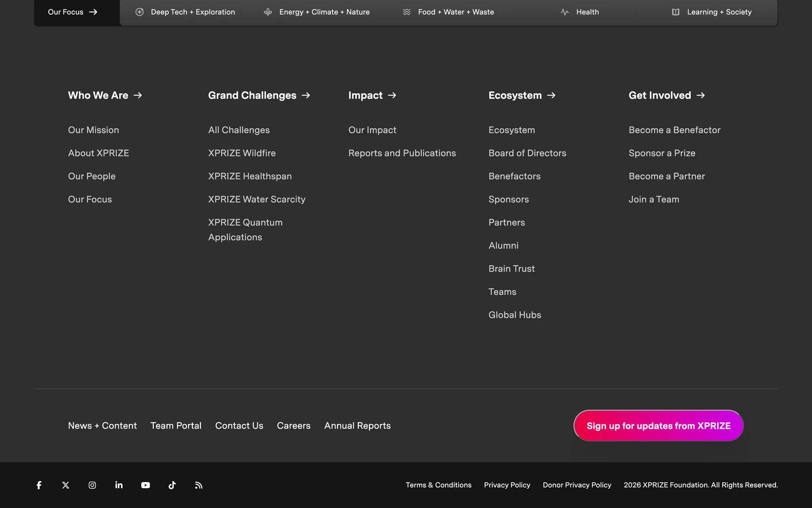Open Brain Trust page
The height and width of the screenshot is (508, 812).
512,269
